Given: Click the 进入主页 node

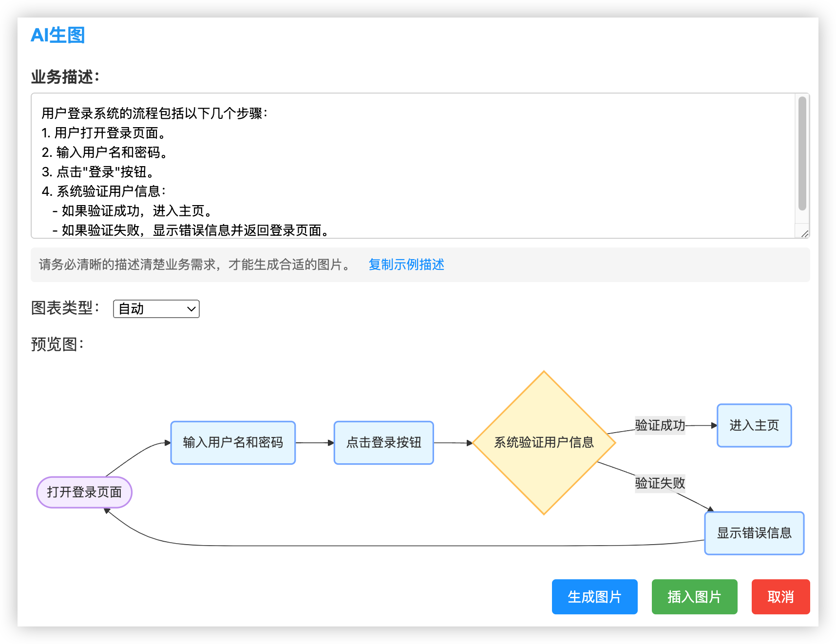Looking at the screenshot, I should click(x=754, y=425).
